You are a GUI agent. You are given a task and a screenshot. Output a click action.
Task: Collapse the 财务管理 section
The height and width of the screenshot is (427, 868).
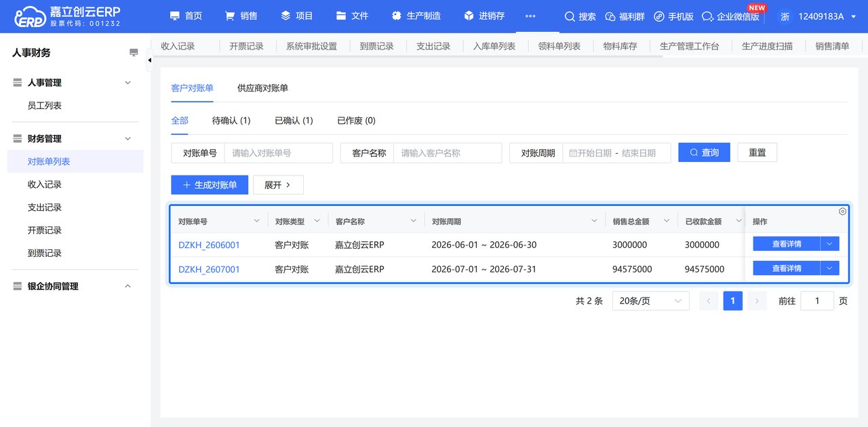[x=127, y=139]
